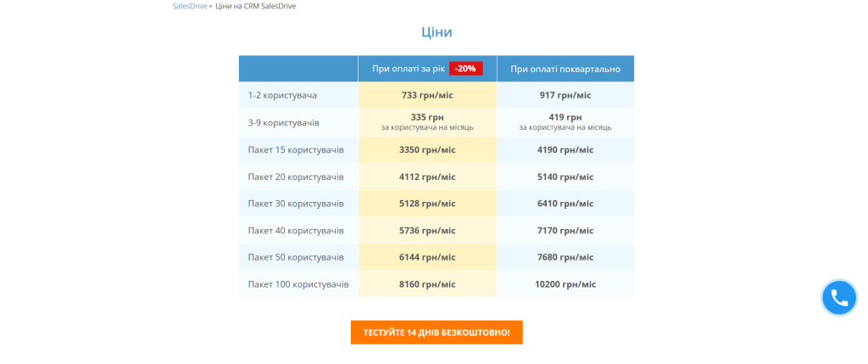Click the 4112 грн/міс price cell
Image resolution: width=868 pixels, height=364 pixels.
pyautogui.click(x=427, y=176)
